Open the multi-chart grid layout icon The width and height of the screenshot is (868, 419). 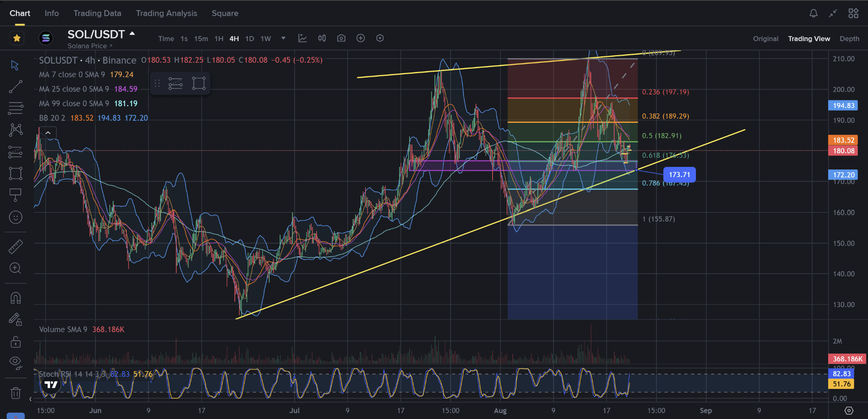854,13
